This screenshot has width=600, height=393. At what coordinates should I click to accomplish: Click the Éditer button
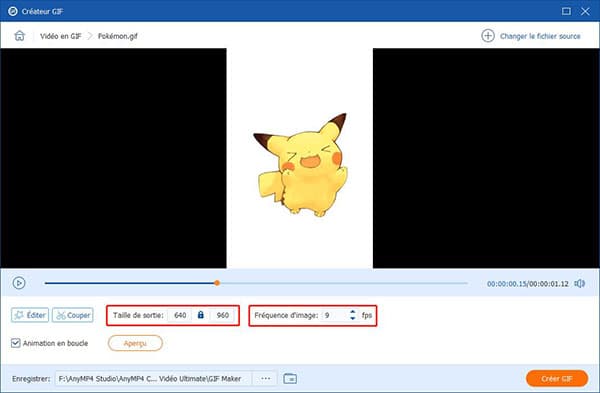click(x=30, y=315)
